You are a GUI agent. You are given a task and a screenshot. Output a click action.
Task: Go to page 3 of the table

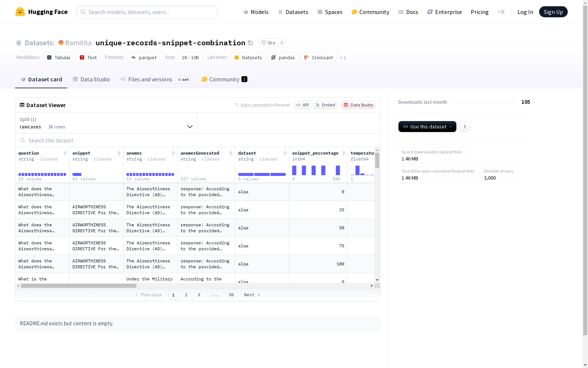pos(199,295)
